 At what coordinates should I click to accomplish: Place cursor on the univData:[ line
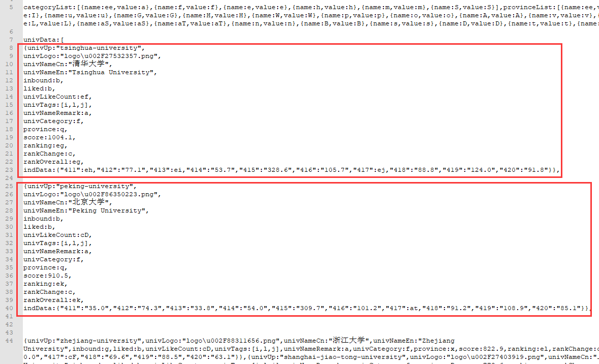44,40
